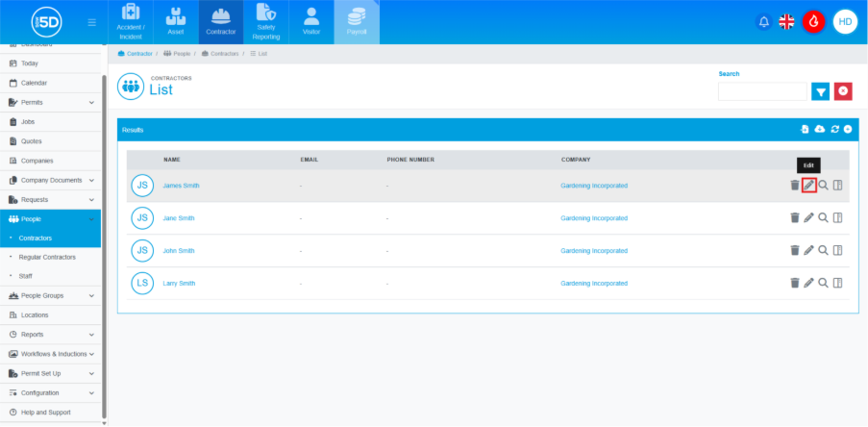Edit James Smith with pencil icon
868x427 pixels.
click(x=808, y=186)
